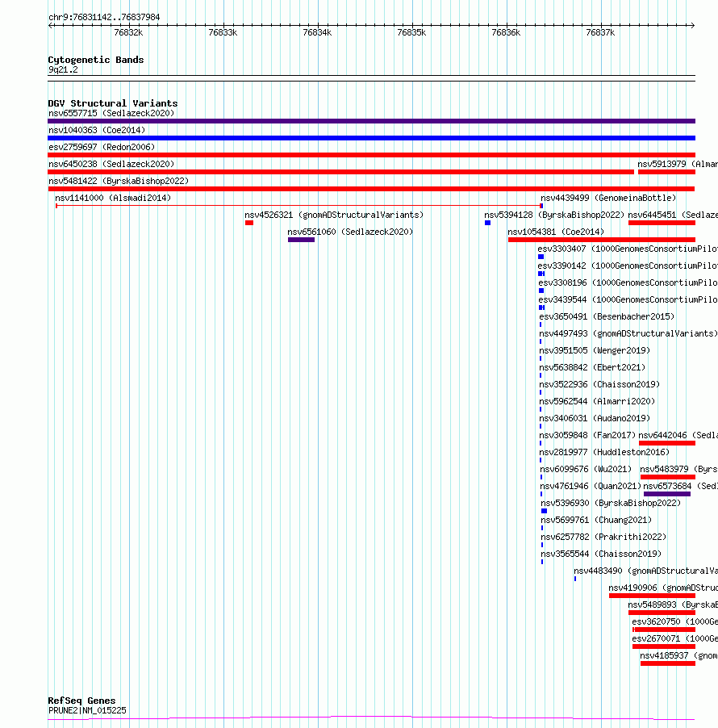Click the 76832k ruler position label

click(128, 32)
